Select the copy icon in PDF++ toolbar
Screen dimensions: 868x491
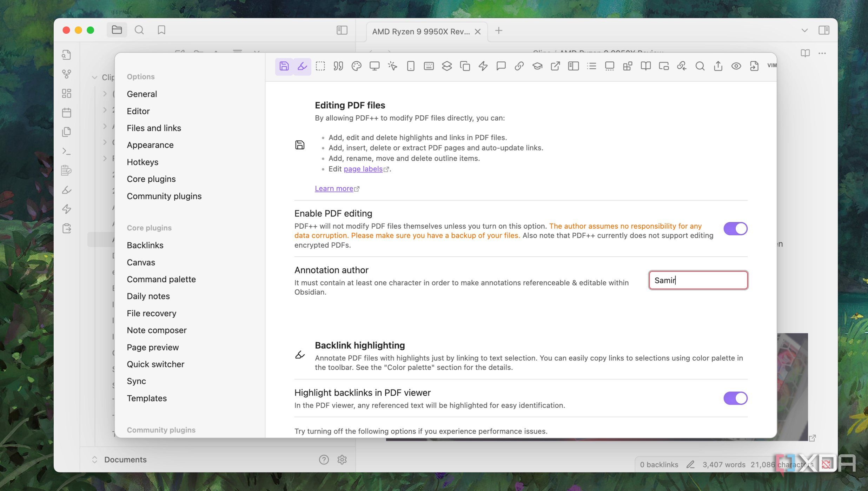(465, 66)
